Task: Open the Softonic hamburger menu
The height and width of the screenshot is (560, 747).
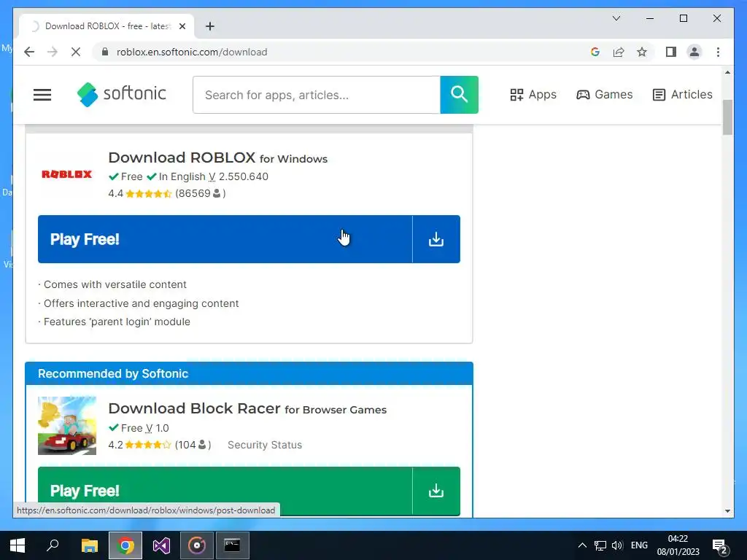Action: (x=42, y=95)
